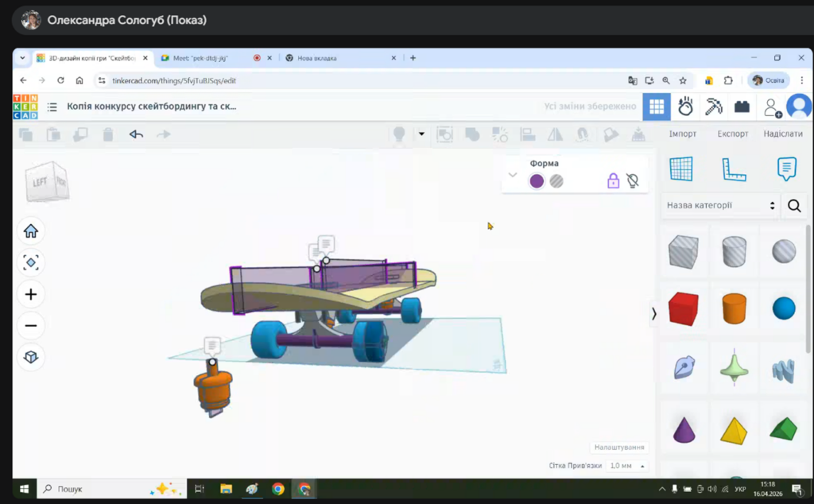Zoom out with the minus button
Image resolution: width=814 pixels, height=504 pixels.
point(31,325)
